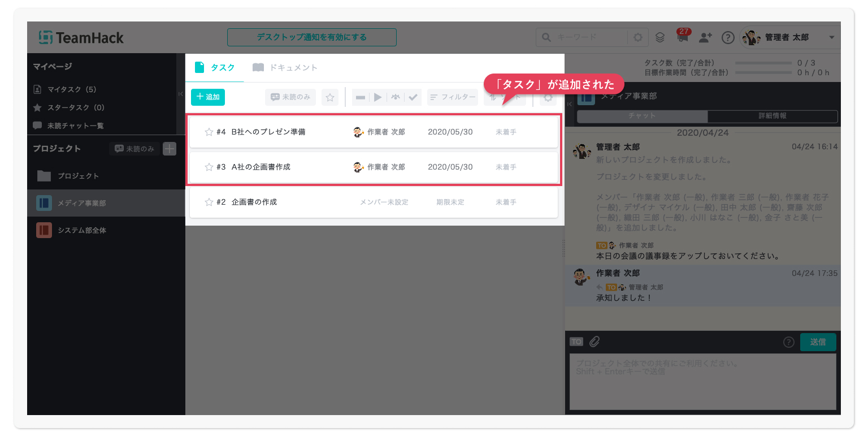Click the 送信 button in chat
The image size is (868, 436).
point(818,342)
